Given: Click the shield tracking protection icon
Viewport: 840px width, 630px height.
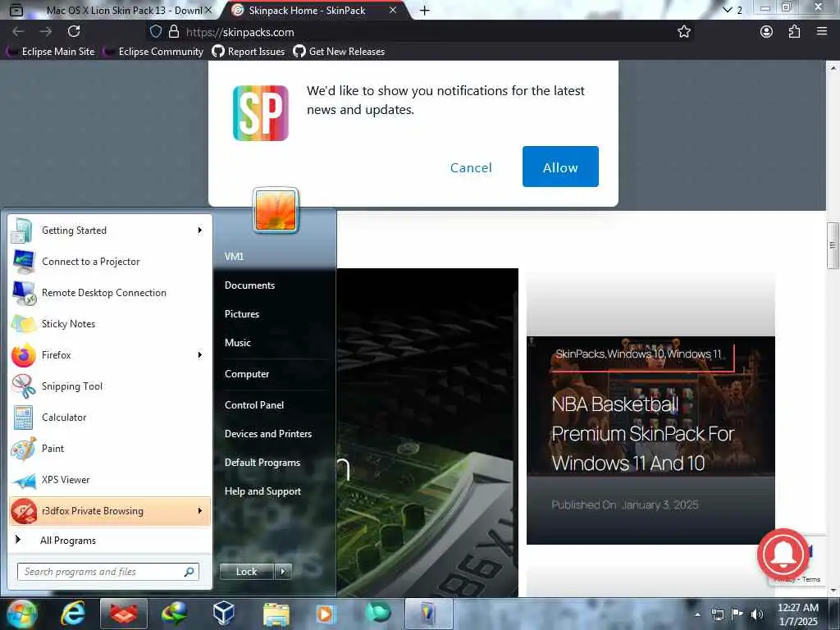Looking at the screenshot, I should [155, 32].
